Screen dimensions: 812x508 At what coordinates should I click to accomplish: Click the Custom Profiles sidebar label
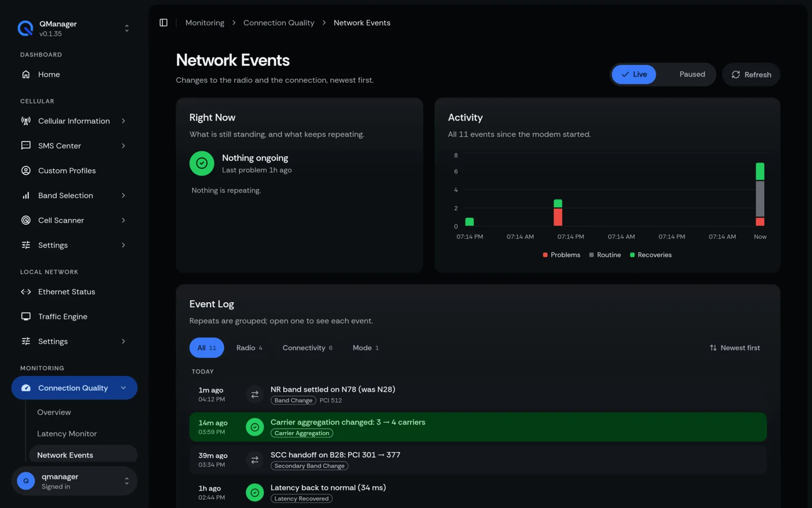(x=67, y=171)
